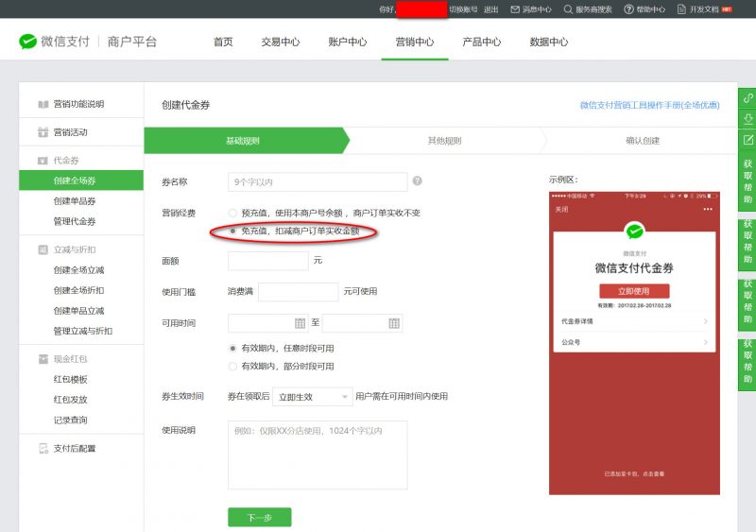The image size is (756, 532).
Task: Focus the start date input field
Action: pos(267,323)
